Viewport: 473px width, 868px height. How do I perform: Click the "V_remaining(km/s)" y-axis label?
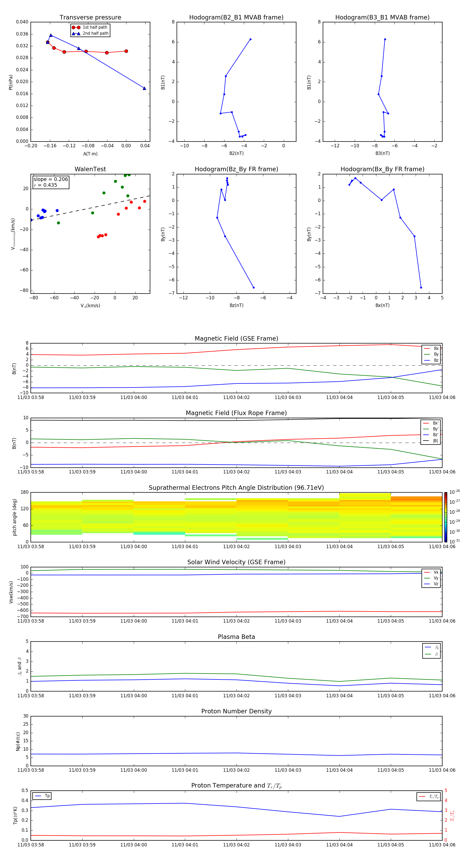(13, 234)
